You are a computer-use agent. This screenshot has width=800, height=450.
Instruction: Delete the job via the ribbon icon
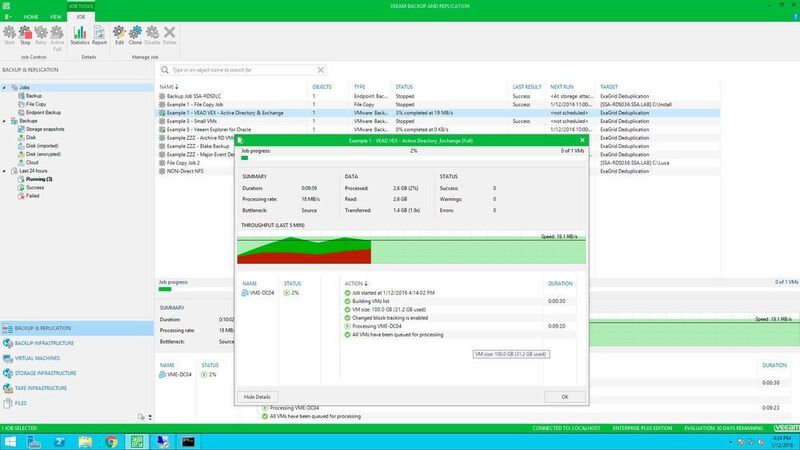pyautogui.click(x=169, y=36)
